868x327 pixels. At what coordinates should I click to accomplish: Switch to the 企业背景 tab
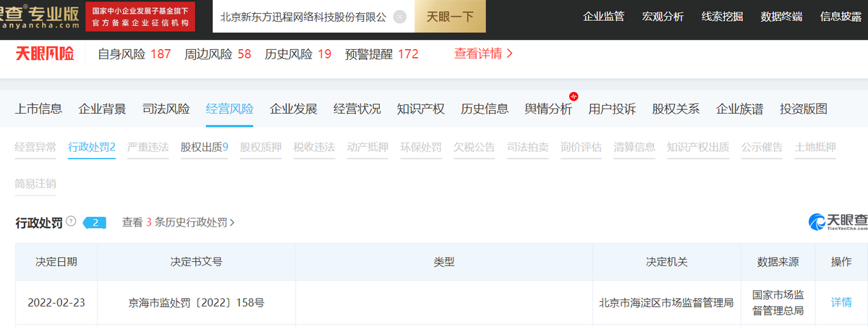[x=103, y=109]
